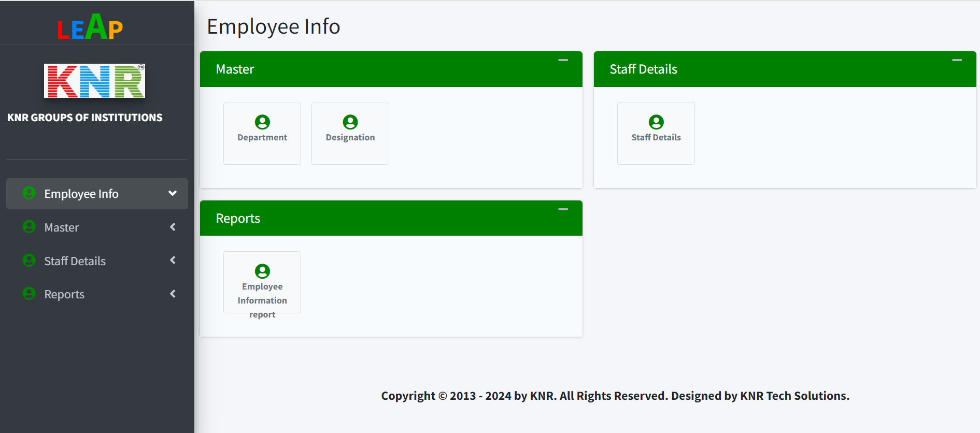
Task: Click the copyright footer text
Action: pos(615,396)
